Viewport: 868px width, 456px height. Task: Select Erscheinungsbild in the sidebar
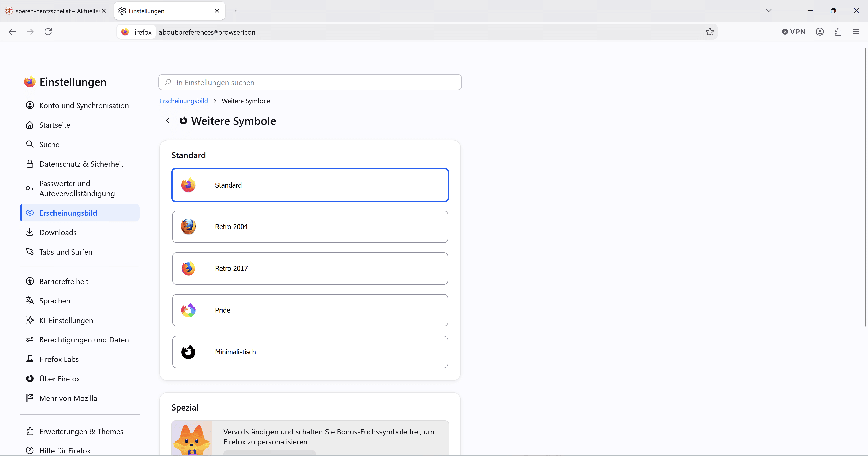tap(80, 213)
